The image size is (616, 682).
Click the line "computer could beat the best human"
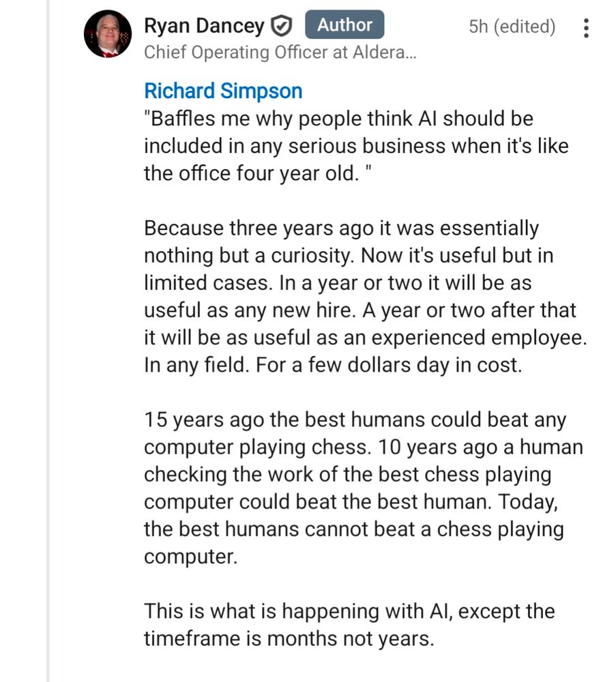tap(317, 501)
